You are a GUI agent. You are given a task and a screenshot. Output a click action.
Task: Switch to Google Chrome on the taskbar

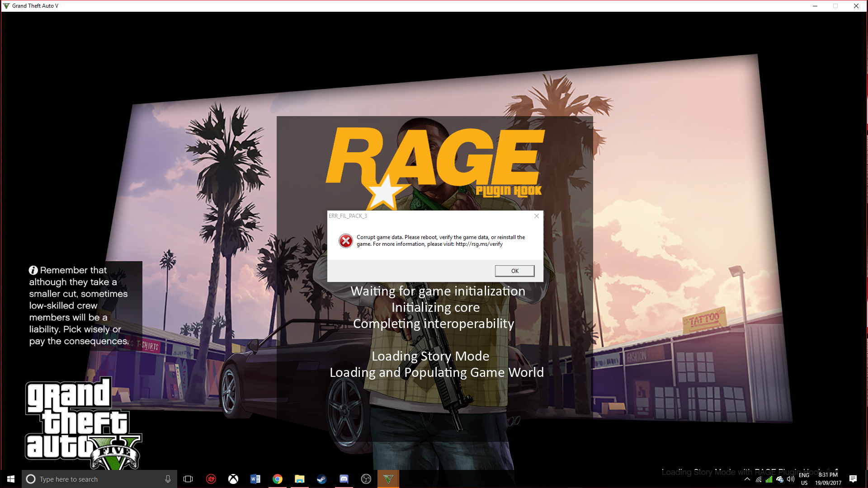pyautogui.click(x=278, y=479)
